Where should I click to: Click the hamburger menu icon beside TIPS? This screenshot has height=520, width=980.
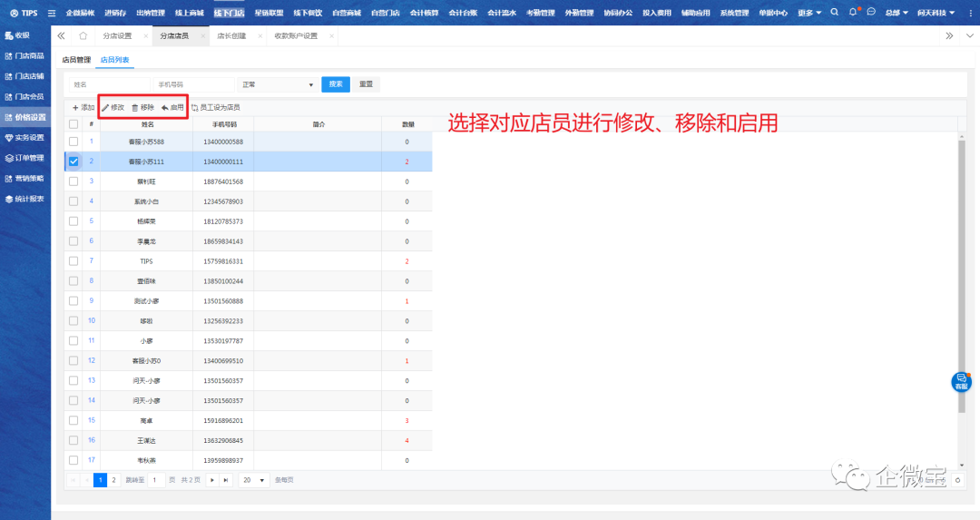pyautogui.click(x=51, y=13)
